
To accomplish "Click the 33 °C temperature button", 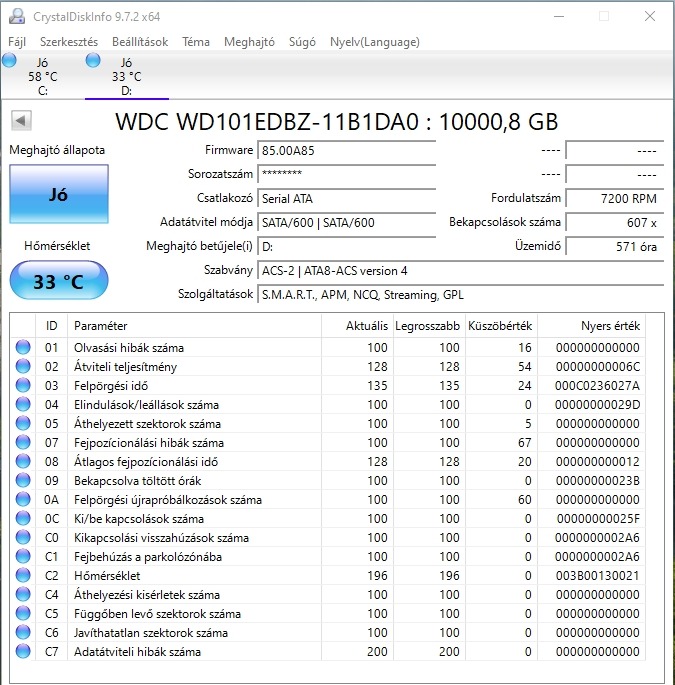I will (59, 280).
